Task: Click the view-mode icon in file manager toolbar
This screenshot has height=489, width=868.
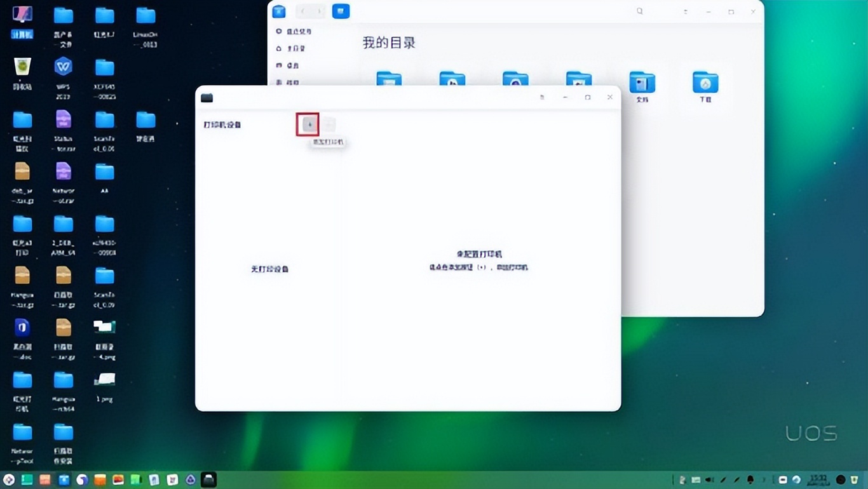Action: (x=341, y=11)
